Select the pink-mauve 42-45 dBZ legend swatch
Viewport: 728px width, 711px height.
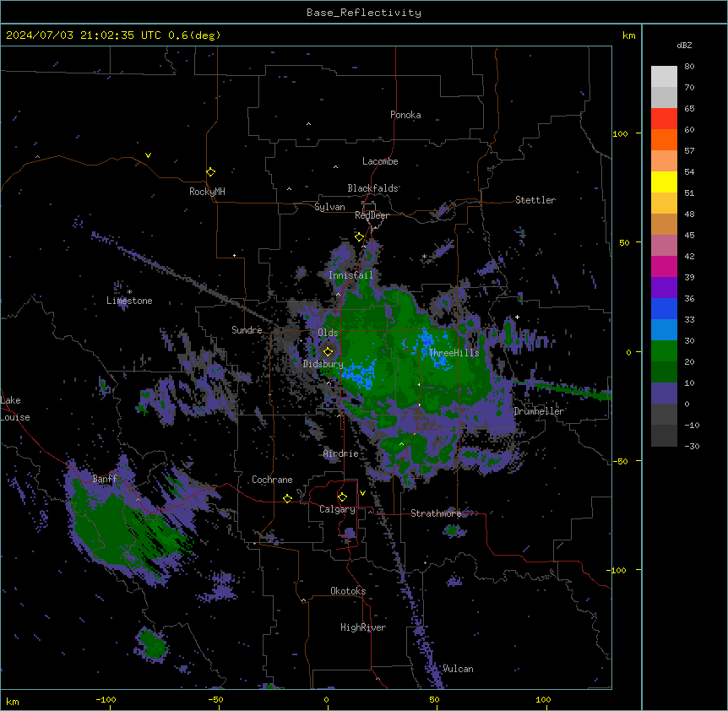pyautogui.click(x=664, y=246)
